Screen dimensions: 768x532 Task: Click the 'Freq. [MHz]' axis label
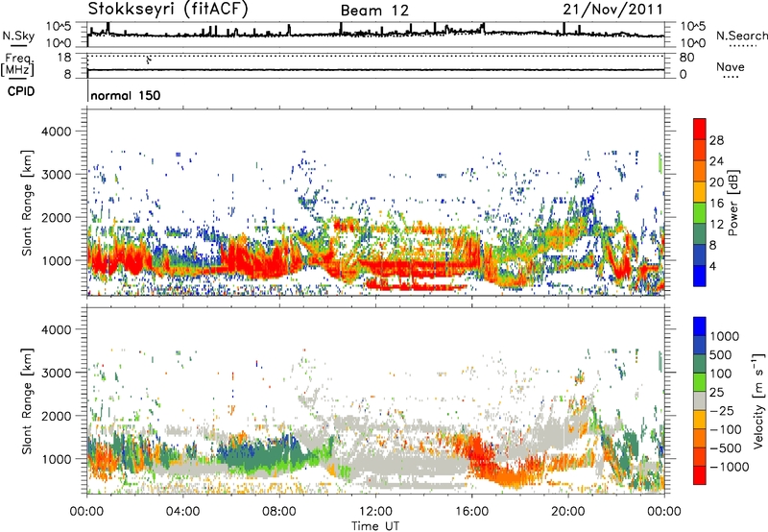click(x=17, y=64)
